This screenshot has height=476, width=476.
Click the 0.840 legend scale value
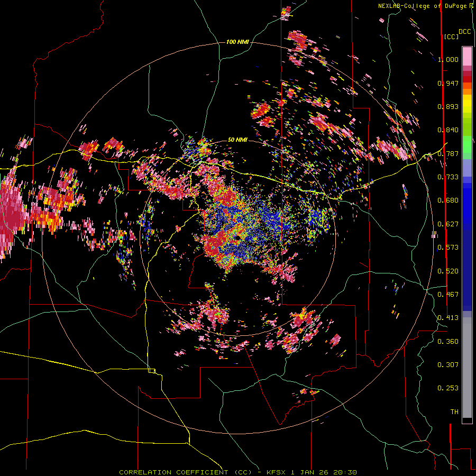point(448,130)
